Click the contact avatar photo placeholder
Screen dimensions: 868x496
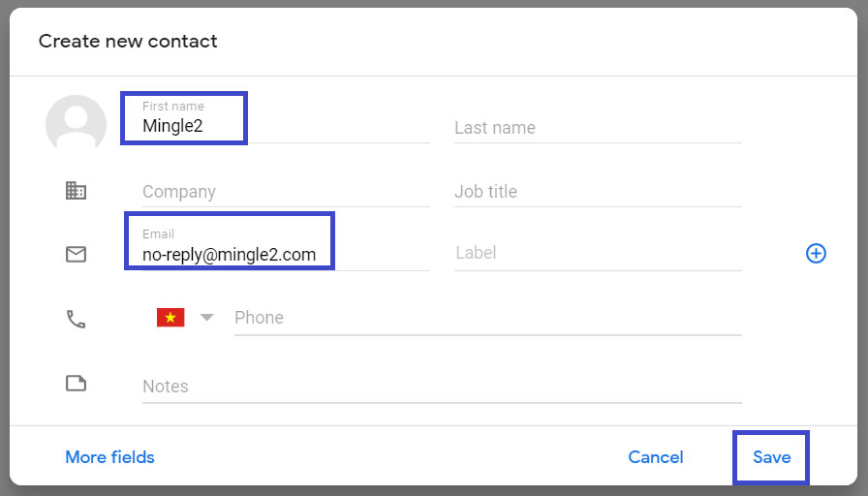(x=76, y=124)
